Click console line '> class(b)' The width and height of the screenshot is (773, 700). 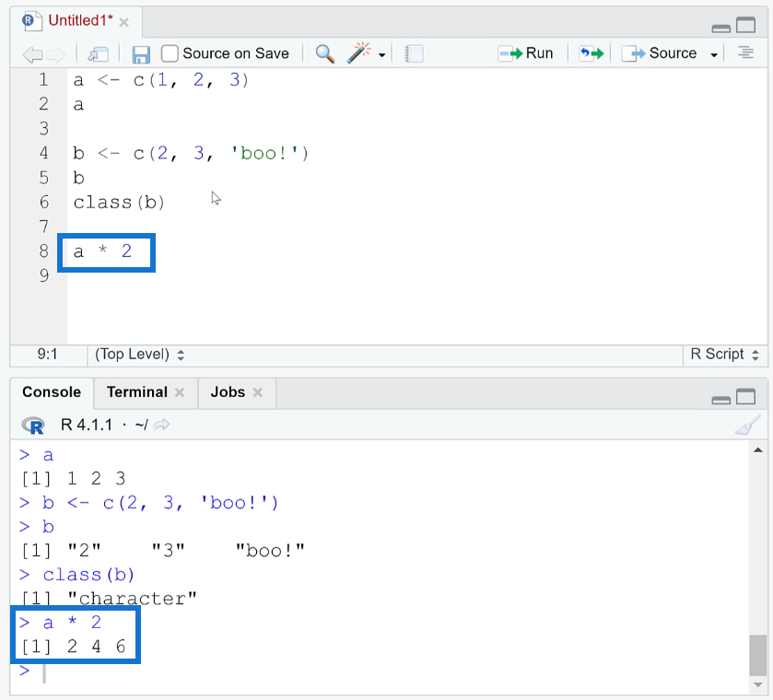point(76,575)
